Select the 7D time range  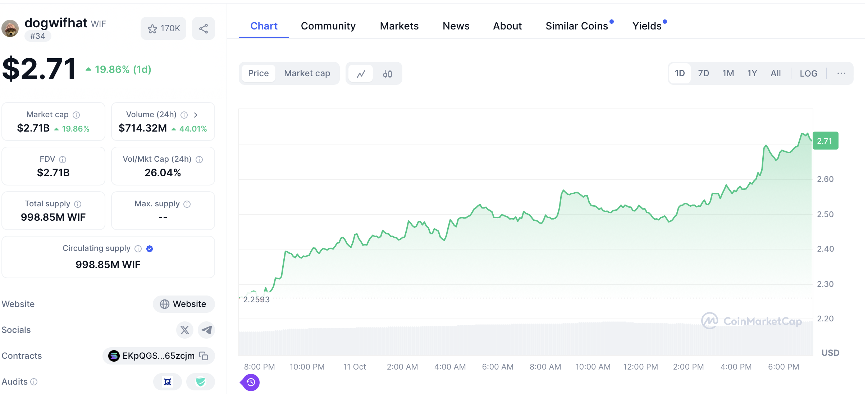[x=703, y=73]
